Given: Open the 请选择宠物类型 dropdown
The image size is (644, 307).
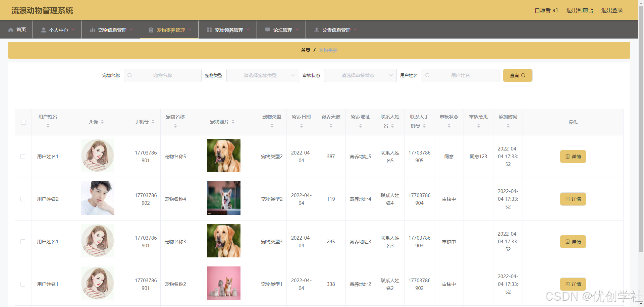Looking at the screenshot, I should [263, 75].
